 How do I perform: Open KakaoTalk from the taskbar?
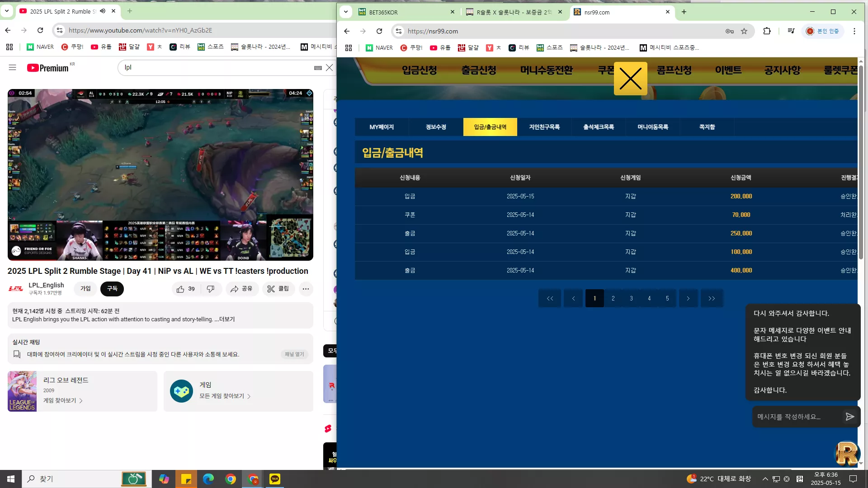click(275, 479)
